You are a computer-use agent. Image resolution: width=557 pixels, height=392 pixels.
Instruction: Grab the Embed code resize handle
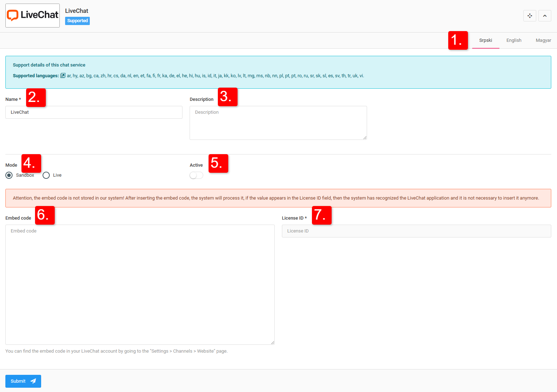[273, 343]
